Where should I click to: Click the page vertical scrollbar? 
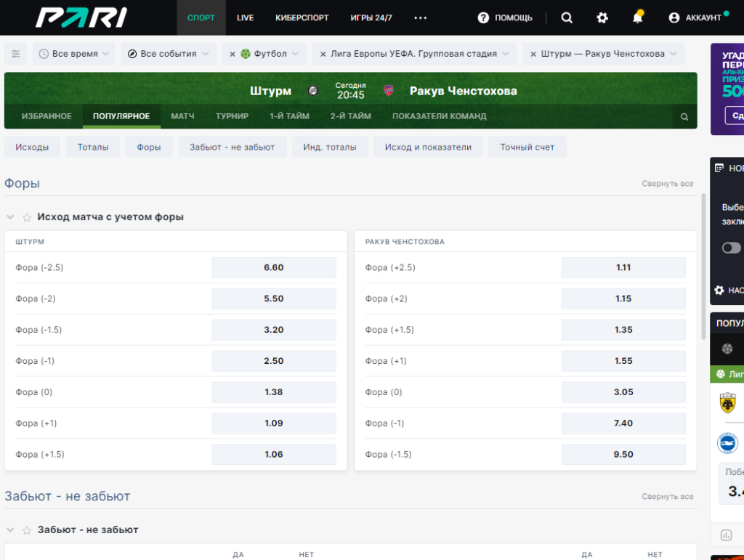click(x=703, y=267)
